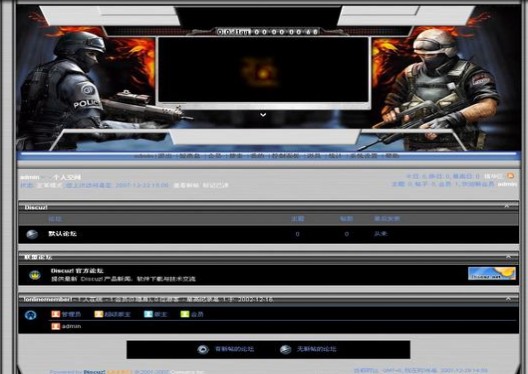The height and width of the screenshot is (374, 528).
Task: Collapse the online members list section
Action: [508, 299]
